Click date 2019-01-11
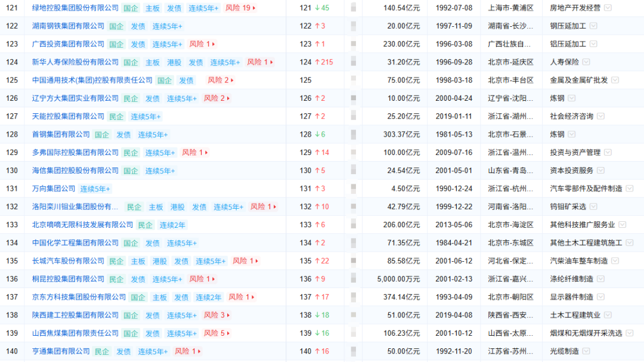This screenshot has height=362, width=644. (x=454, y=116)
